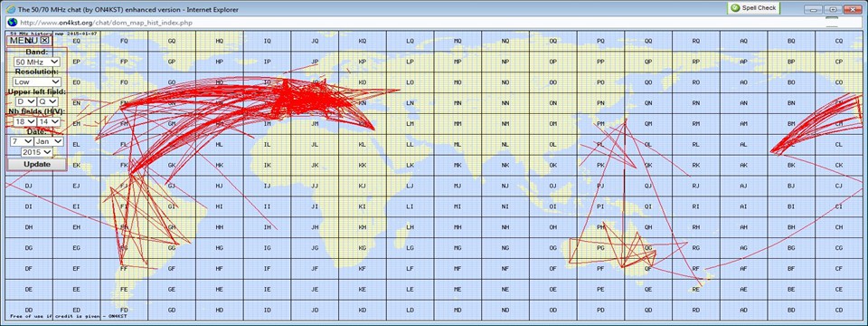Click the JO grid square over Europe
The image size is (868, 326).
315,82
